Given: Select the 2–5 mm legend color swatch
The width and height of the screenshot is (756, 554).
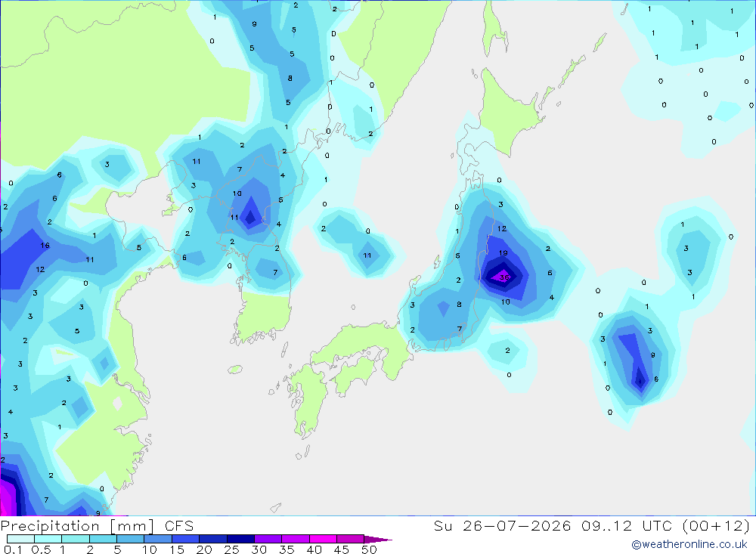Looking at the screenshot, I should coord(103,539).
